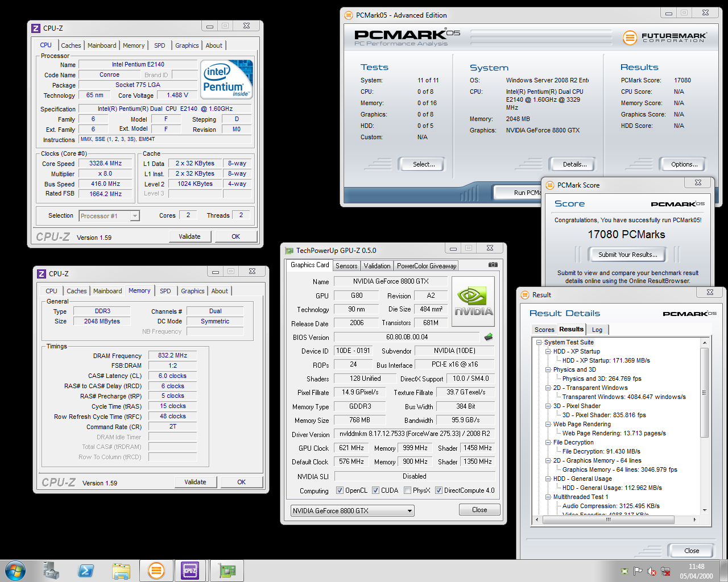This screenshot has height=582, width=728.
Task: Click the PCMark05 title bar icon
Action: (x=349, y=15)
